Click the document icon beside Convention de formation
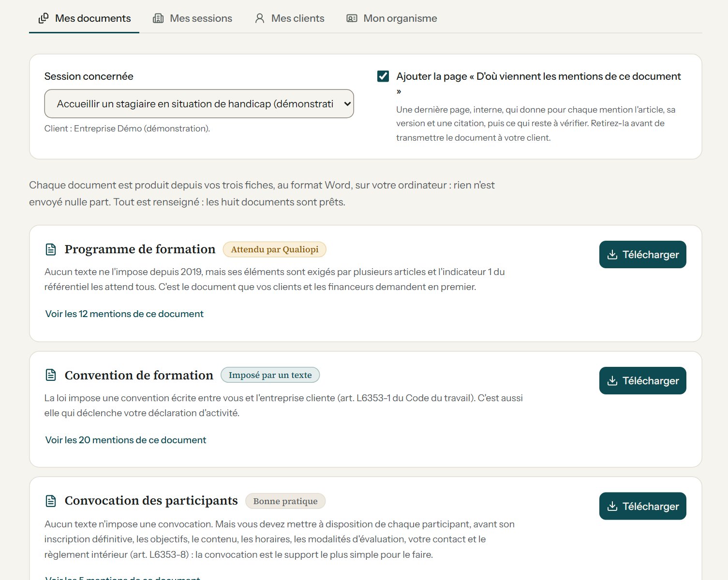Viewport: 728px width, 580px height. 51,375
